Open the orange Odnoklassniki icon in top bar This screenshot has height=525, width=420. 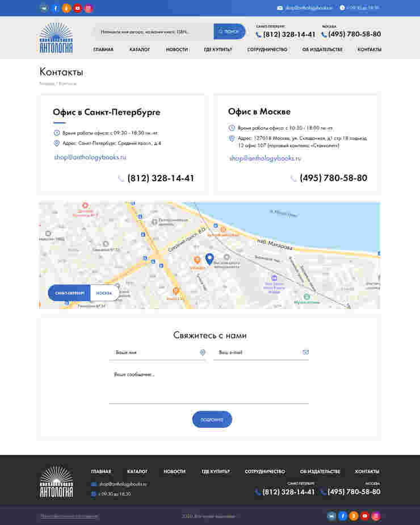[x=66, y=8]
